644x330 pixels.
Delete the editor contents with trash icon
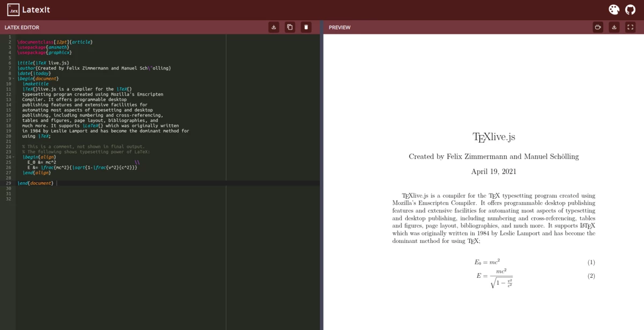[x=306, y=27]
